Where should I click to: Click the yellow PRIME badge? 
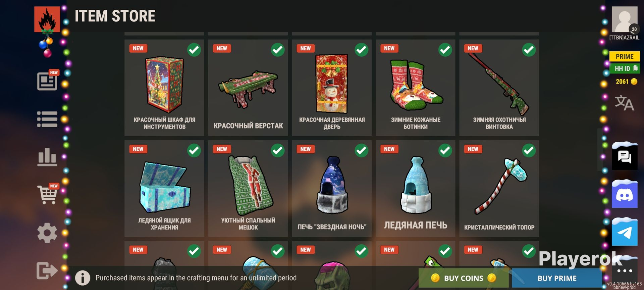(x=625, y=56)
